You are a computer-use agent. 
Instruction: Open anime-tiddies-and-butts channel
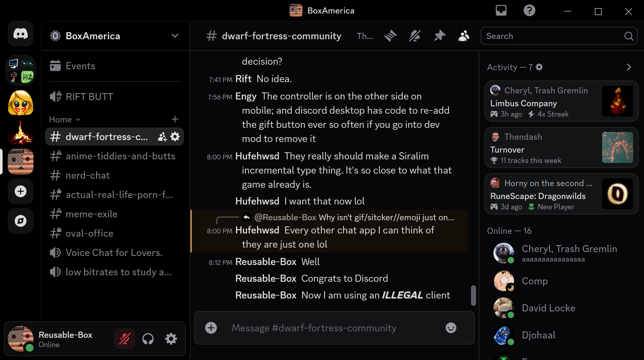[115, 156]
